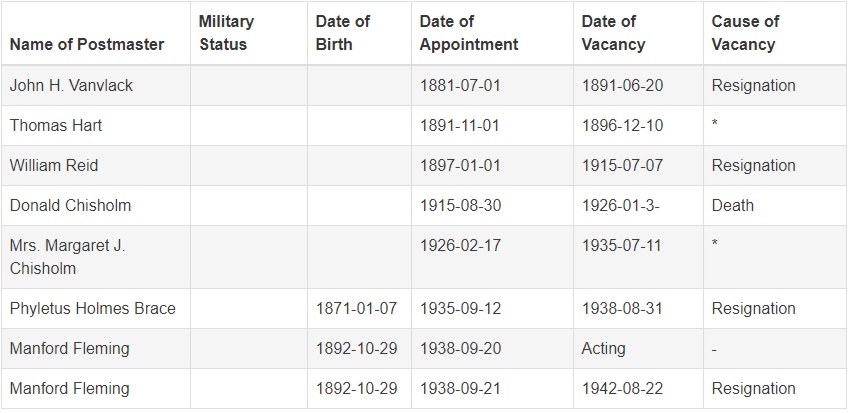Click the Donald Chisholm name cell
Viewport: 851px width, 413px height.
pyautogui.click(x=70, y=206)
